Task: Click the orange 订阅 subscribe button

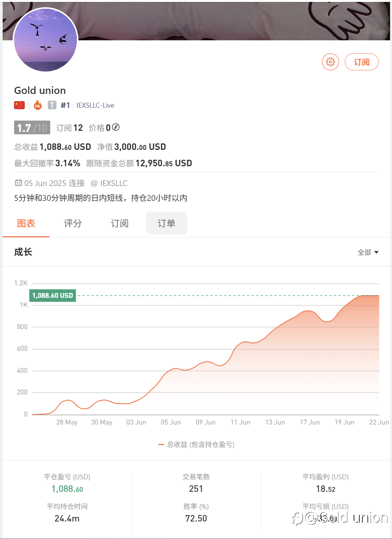Action: (x=361, y=62)
